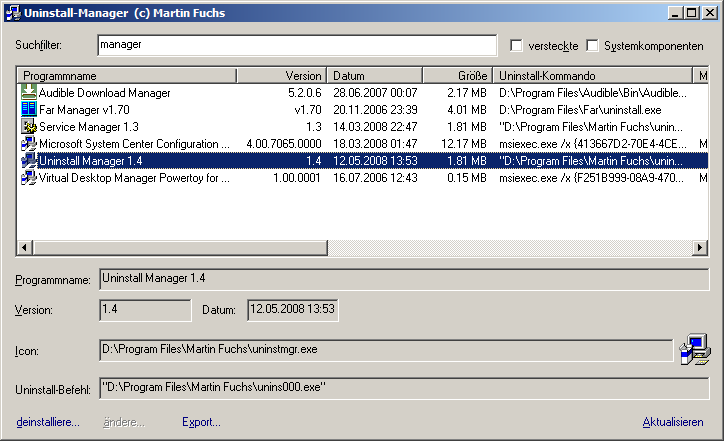Viewport: 724px width, 441px height.
Task: Click version cell '1.00.0001'
Action: (x=296, y=178)
